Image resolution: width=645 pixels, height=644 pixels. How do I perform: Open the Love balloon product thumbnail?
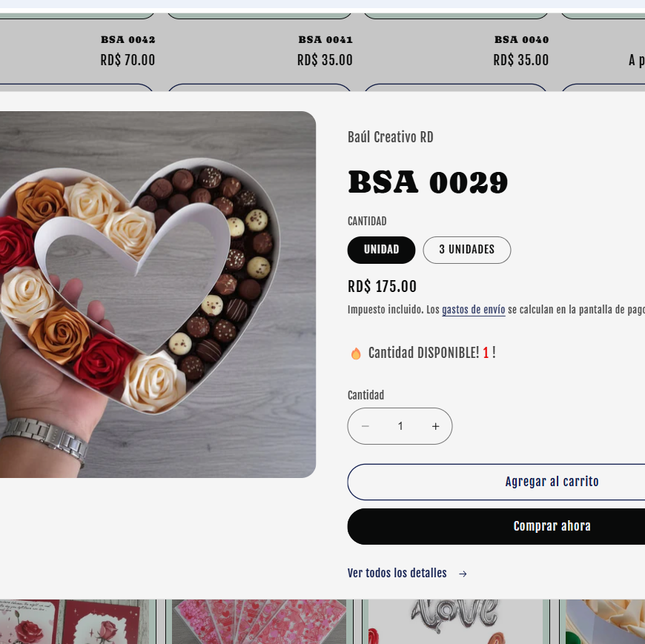coord(455,623)
